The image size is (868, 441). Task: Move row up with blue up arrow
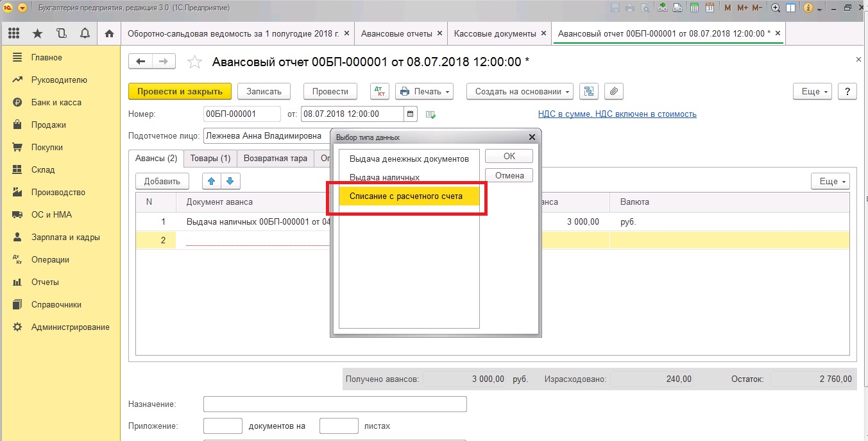[211, 181]
